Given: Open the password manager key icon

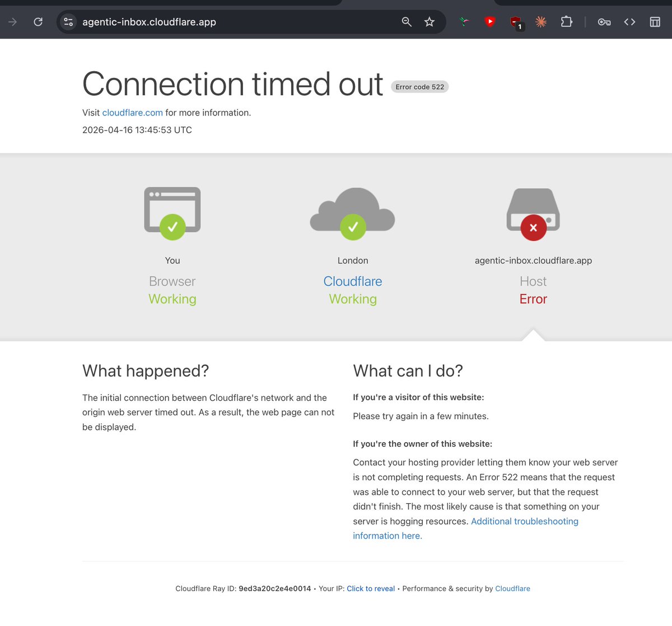Looking at the screenshot, I should coord(604,22).
